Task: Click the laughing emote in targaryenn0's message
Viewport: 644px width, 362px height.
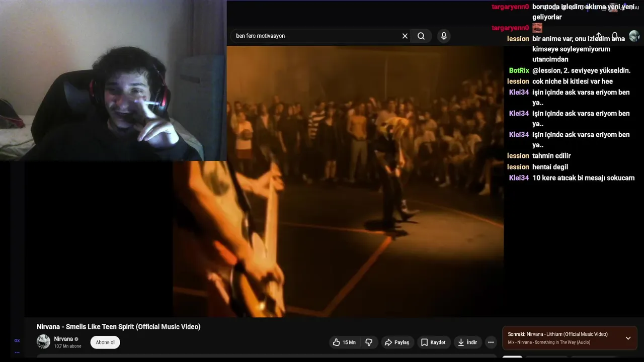Action: [x=537, y=28]
